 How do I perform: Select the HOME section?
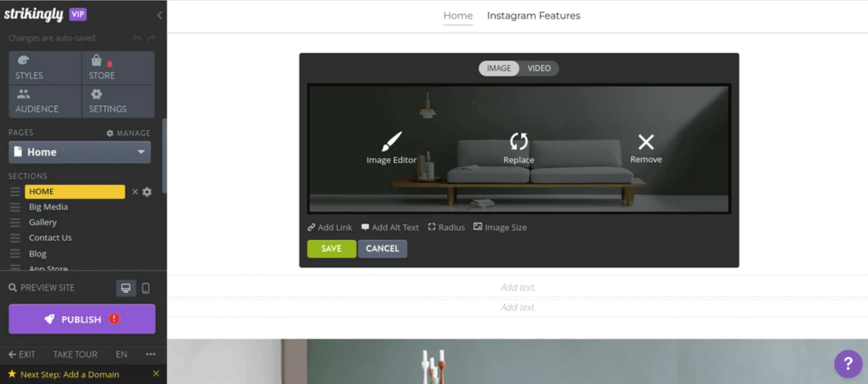tap(75, 192)
